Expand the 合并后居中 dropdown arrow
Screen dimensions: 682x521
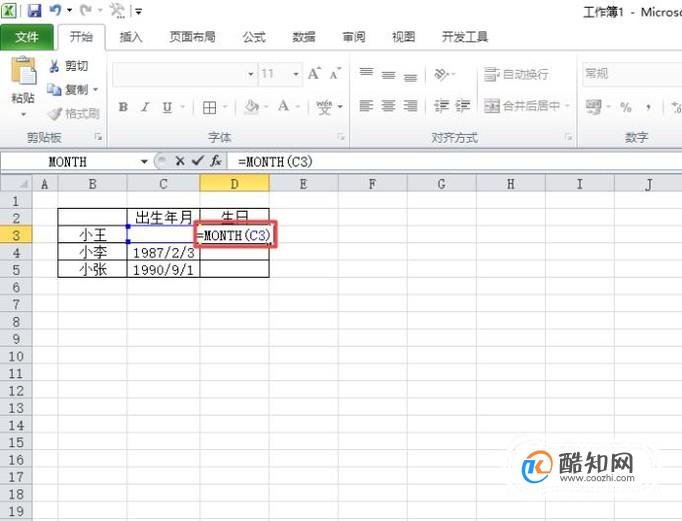(567, 106)
